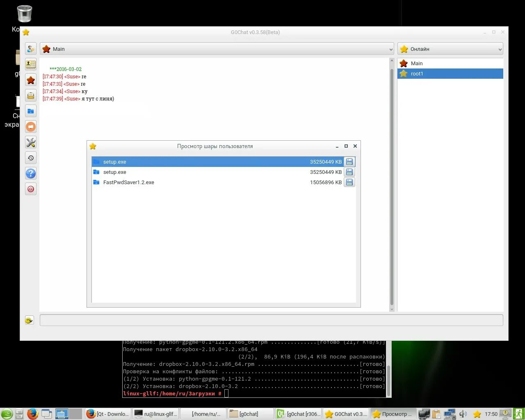525x420 pixels.
Task: Open settings via wrench and screwdriver icon
Action: point(31,142)
